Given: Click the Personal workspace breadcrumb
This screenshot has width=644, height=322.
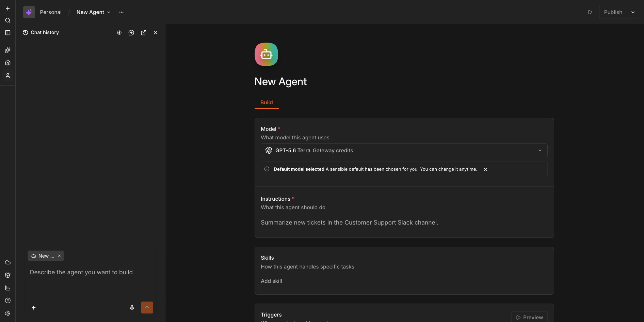Looking at the screenshot, I should point(51,12).
